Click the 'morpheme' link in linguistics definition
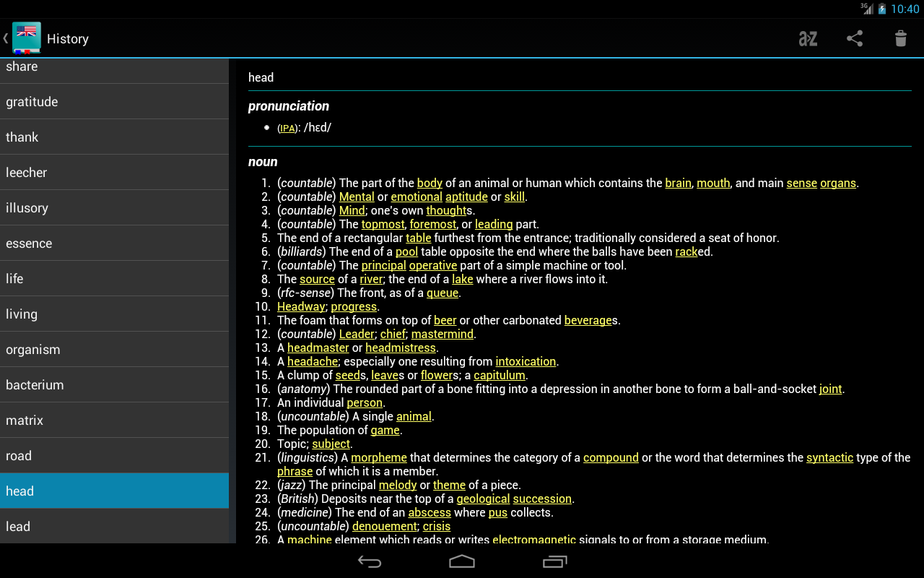This screenshot has width=924, height=578. pyautogui.click(x=378, y=458)
